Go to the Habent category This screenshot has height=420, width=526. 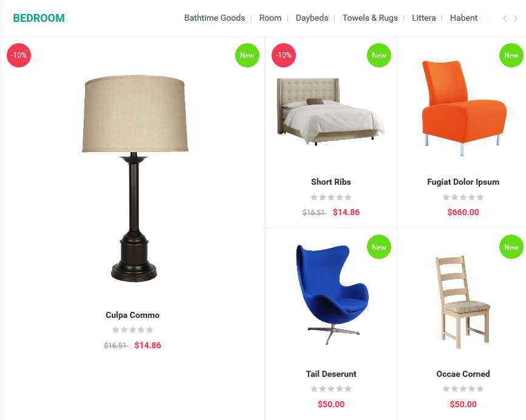463,18
